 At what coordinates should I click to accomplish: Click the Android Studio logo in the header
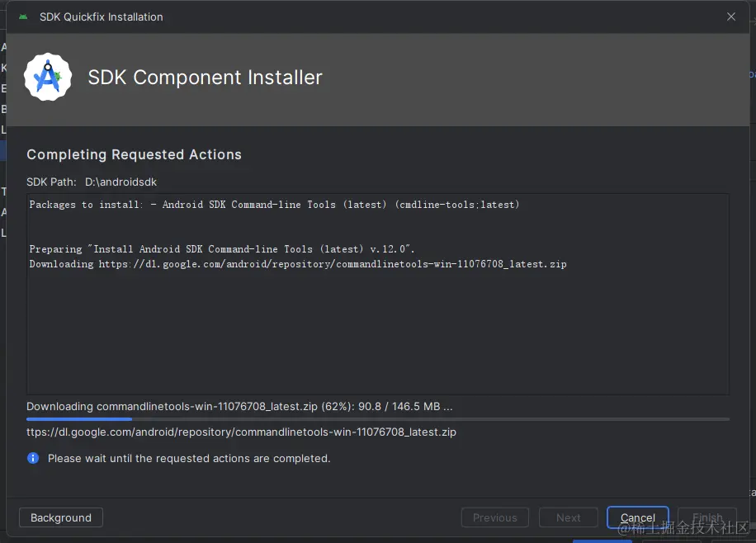(48, 78)
